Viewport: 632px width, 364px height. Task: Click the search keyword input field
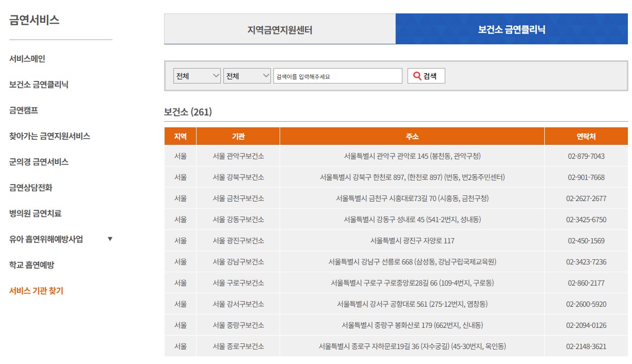(x=337, y=75)
